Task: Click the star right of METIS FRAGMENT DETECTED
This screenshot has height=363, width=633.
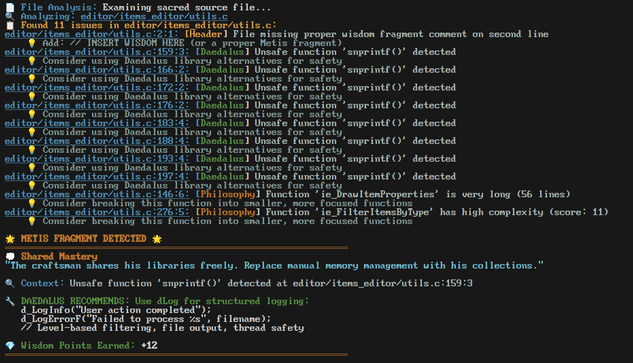Action: pyautogui.click(x=157, y=239)
